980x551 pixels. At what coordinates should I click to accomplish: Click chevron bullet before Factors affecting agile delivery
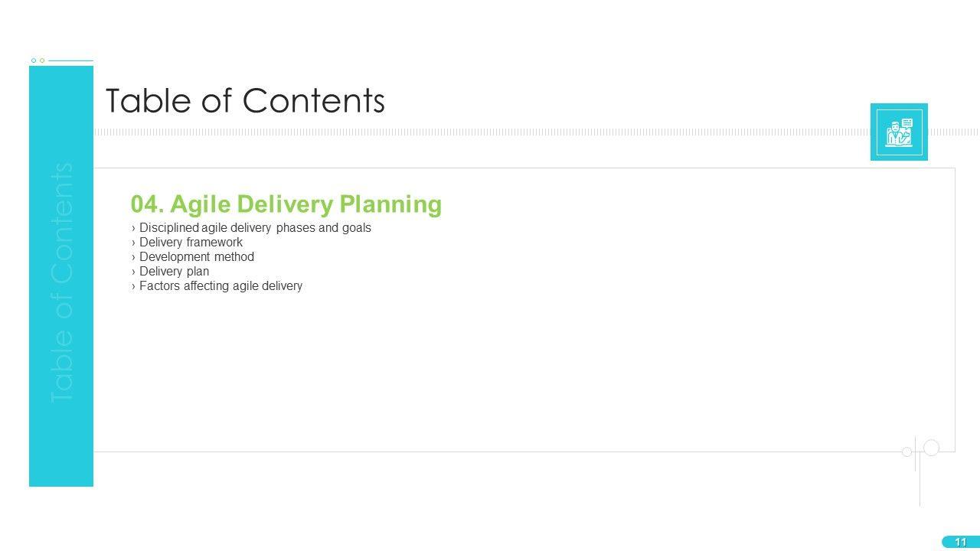(134, 286)
